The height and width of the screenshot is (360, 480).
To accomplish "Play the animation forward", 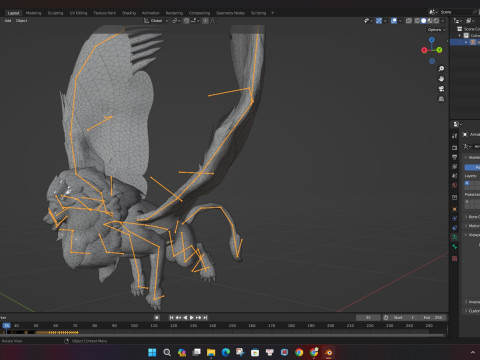I will pyautogui.click(x=192, y=318).
